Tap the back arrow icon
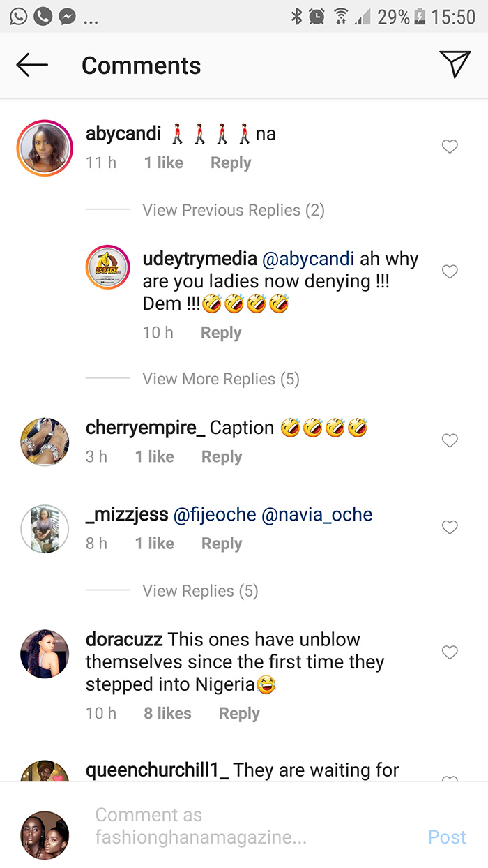 coord(32,66)
